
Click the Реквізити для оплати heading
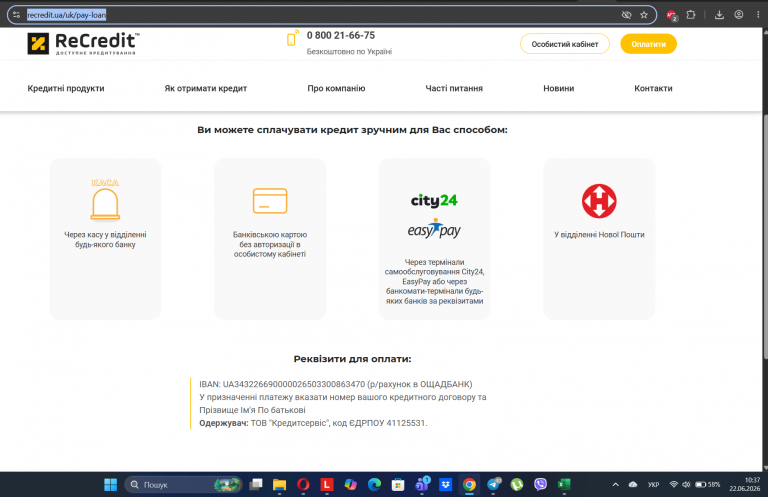click(352, 359)
